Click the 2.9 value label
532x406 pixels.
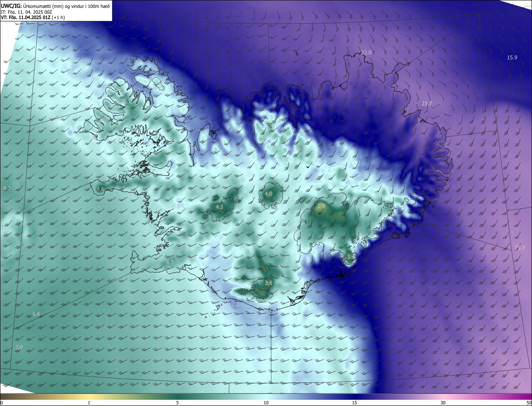coord(321,206)
